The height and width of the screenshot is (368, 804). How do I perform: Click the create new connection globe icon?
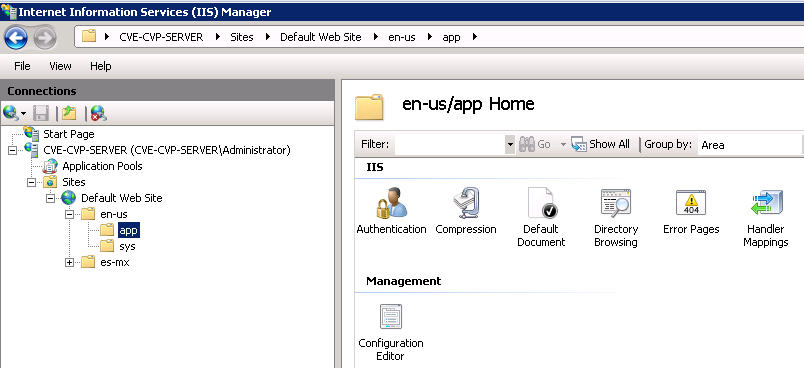10,113
